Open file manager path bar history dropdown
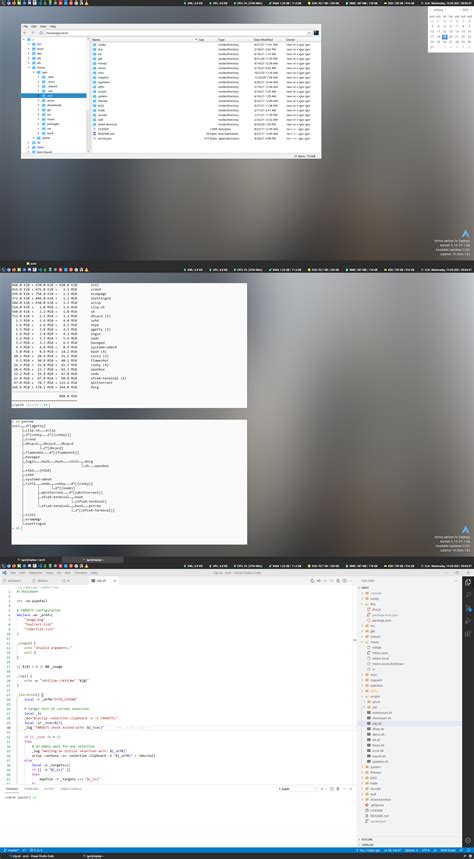Screen dimensions: 474x859 tap(309, 33)
